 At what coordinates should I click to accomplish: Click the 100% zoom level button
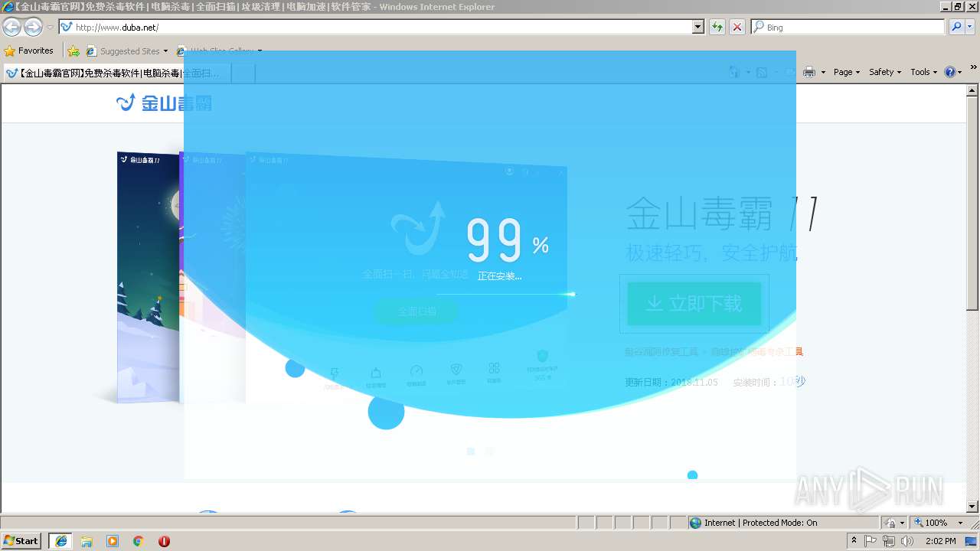929,523
